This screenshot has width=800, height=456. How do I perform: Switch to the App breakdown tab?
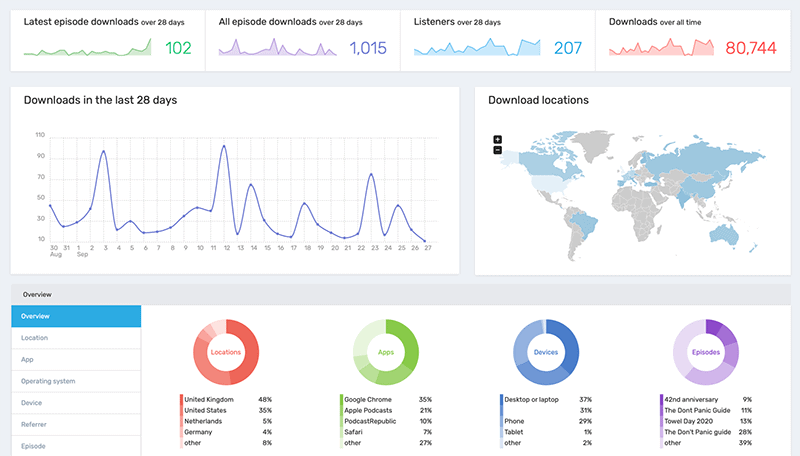(76, 360)
